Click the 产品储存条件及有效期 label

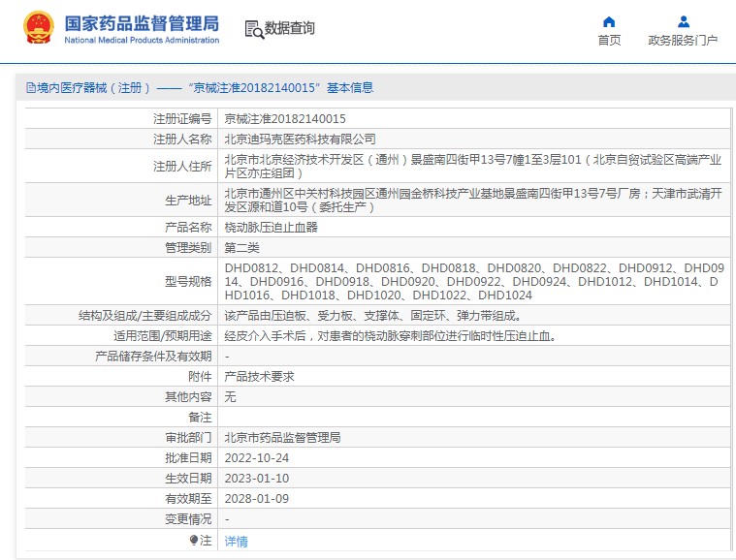coord(153,356)
